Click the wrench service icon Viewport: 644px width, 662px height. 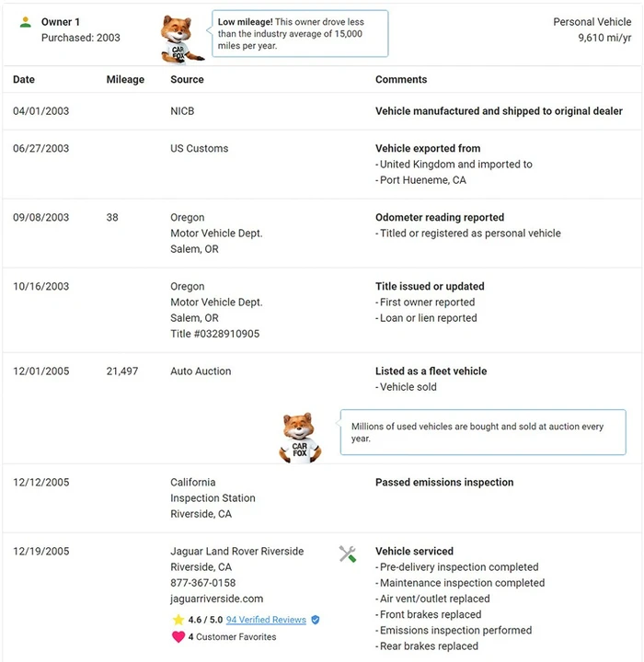point(348,554)
